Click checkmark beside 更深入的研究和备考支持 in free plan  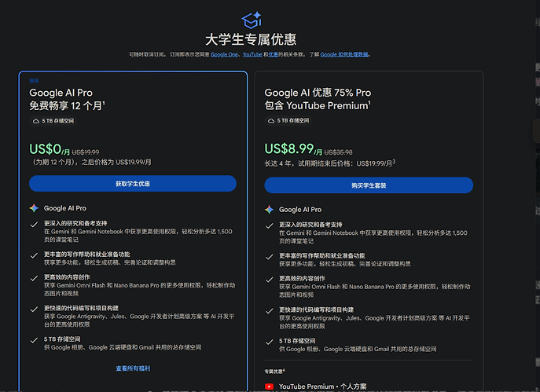pyautogui.click(x=34, y=225)
